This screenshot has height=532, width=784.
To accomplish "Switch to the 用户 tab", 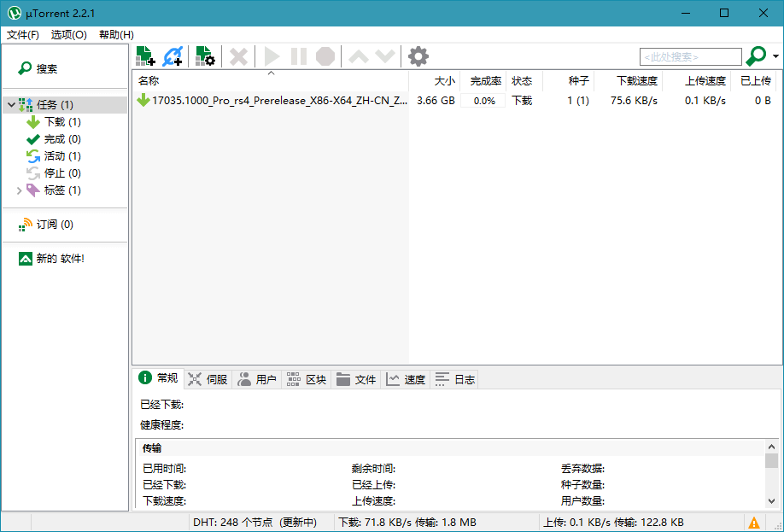I will point(257,379).
